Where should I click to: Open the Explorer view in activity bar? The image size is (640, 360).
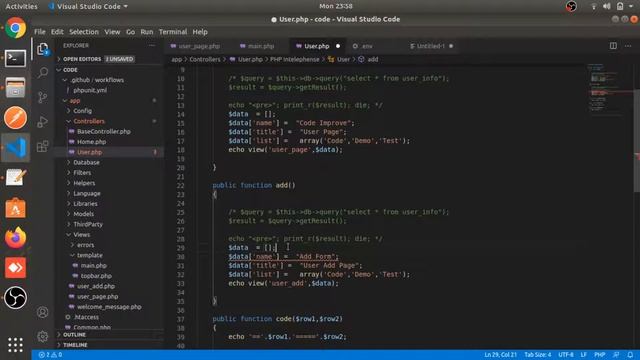(x=43, y=49)
